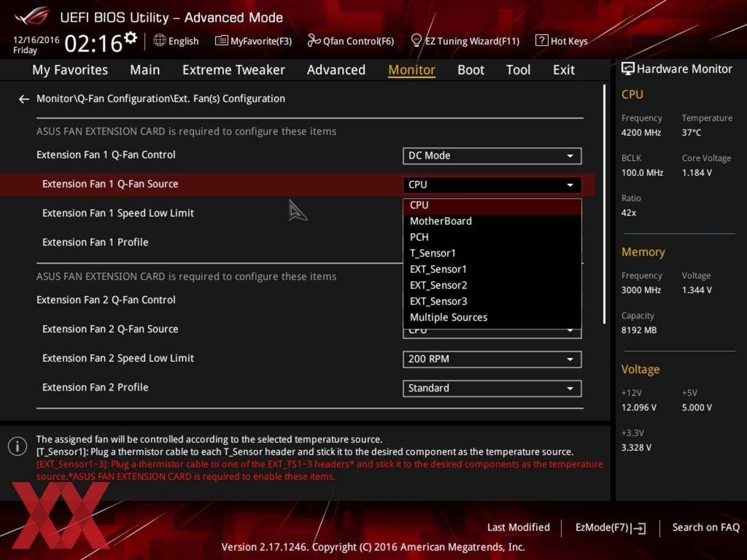Click the +12V reading 12.096 V
This screenshot has width=747, height=560.
point(639,407)
